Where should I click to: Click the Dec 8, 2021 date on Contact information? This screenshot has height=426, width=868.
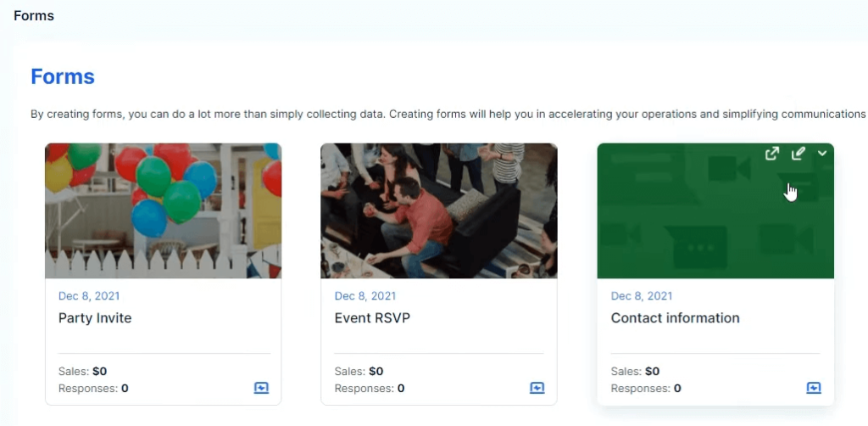(x=642, y=296)
